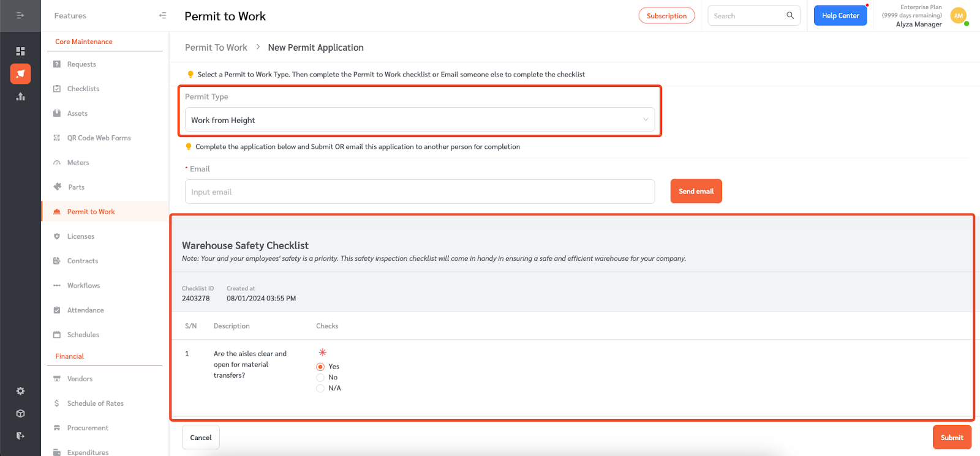Select the N/A radio option
Viewport: 980px width, 456px height.
coord(320,388)
